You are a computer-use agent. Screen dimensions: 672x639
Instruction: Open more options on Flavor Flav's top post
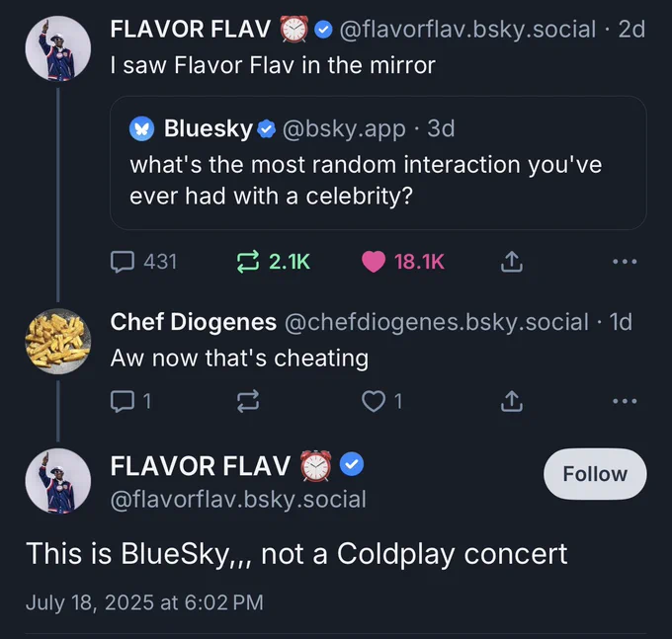point(624,262)
